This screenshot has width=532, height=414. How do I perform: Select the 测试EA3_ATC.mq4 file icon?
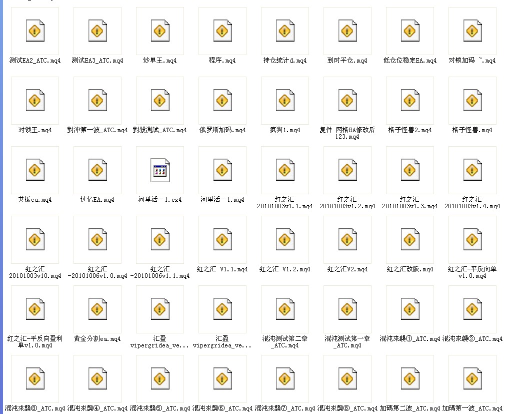[97, 31]
